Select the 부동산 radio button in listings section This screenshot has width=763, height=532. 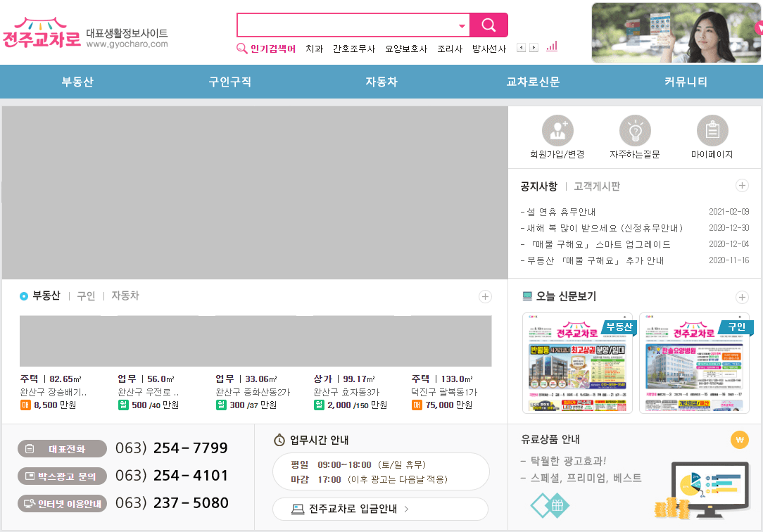[23, 296]
